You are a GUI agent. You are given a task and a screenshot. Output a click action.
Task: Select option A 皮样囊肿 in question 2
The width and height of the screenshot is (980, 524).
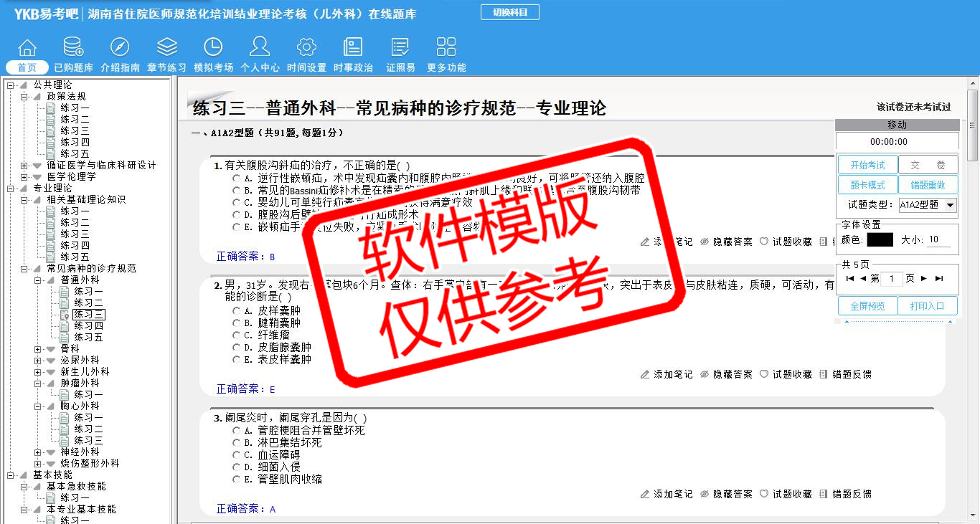coord(237,311)
